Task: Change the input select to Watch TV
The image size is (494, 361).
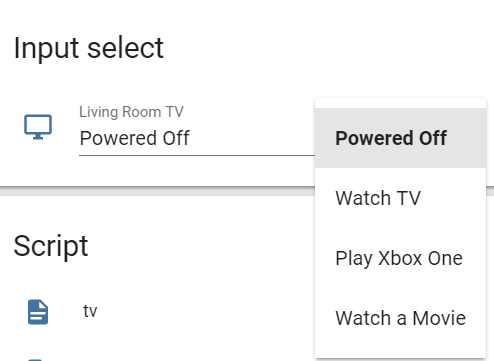Action: tap(400, 198)
